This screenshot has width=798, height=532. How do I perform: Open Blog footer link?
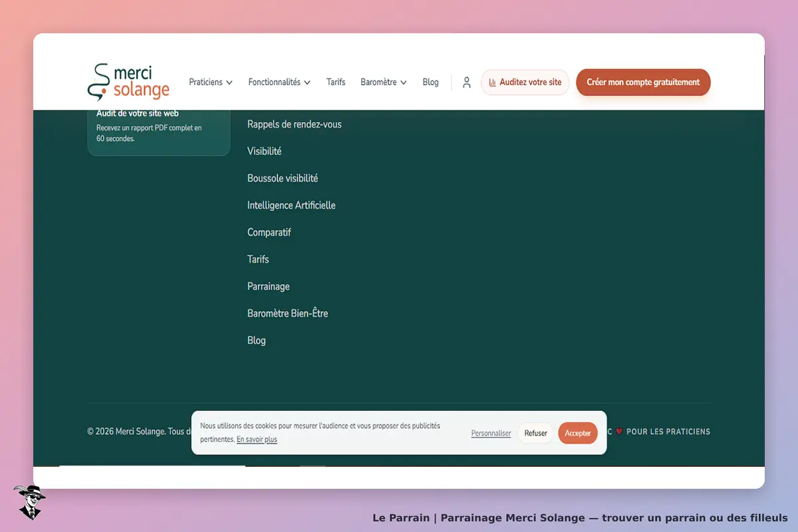(257, 340)
